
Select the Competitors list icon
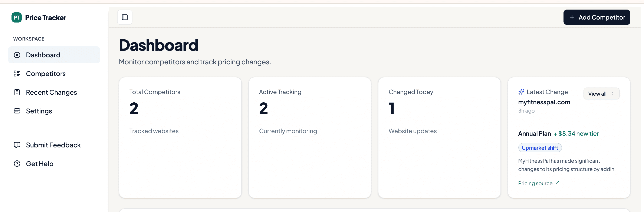[x=17, y=73]
